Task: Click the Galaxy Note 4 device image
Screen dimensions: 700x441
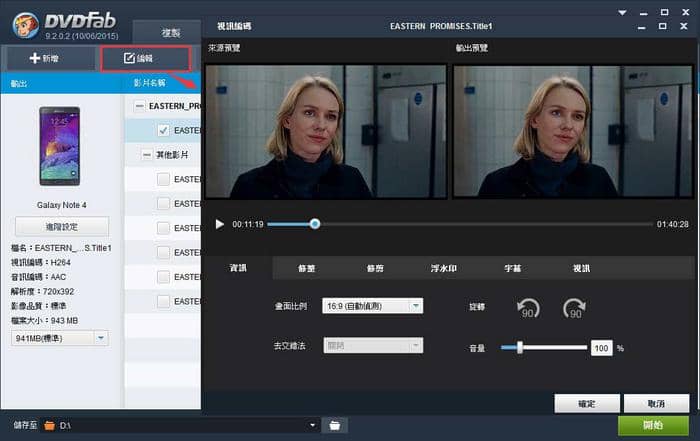Action: tap(59, 146)
